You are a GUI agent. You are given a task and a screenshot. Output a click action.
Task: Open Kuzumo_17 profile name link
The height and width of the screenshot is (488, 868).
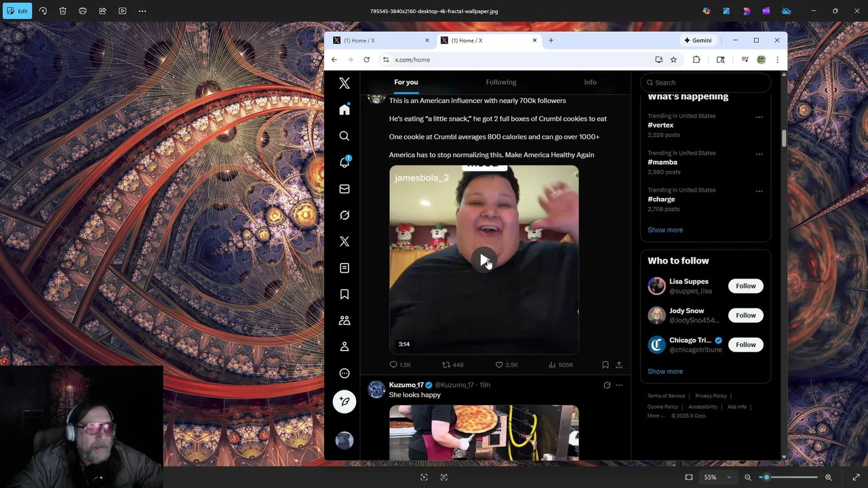point(406,385)
